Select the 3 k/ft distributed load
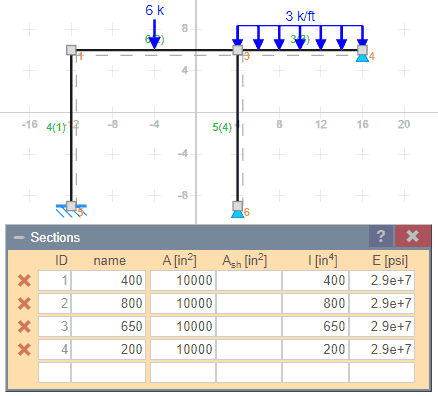Image resolution: width=438 pixels, height=396 pixels. coord(300,37)
